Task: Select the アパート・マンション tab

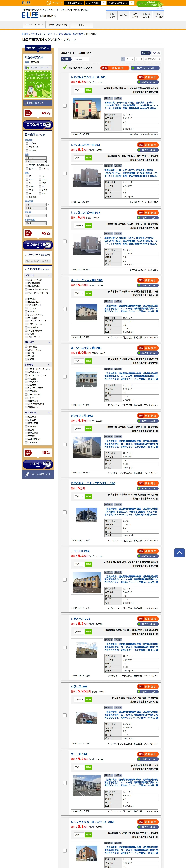Action: (x=34, y=25)
